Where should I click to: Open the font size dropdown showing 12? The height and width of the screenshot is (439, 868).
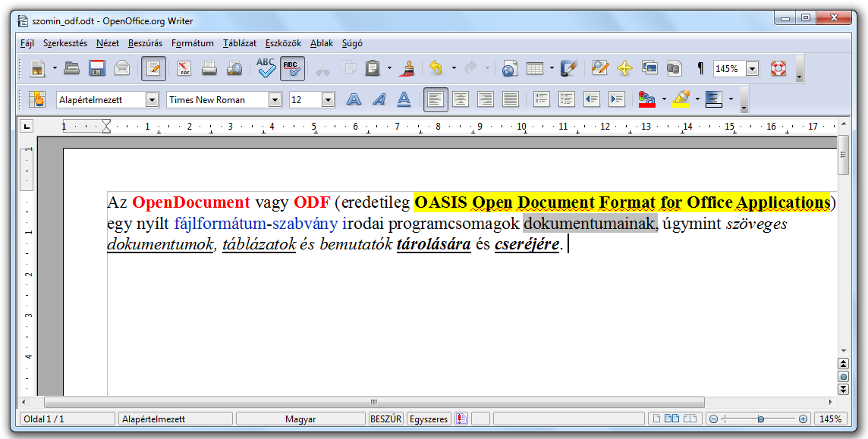point(329,100)
